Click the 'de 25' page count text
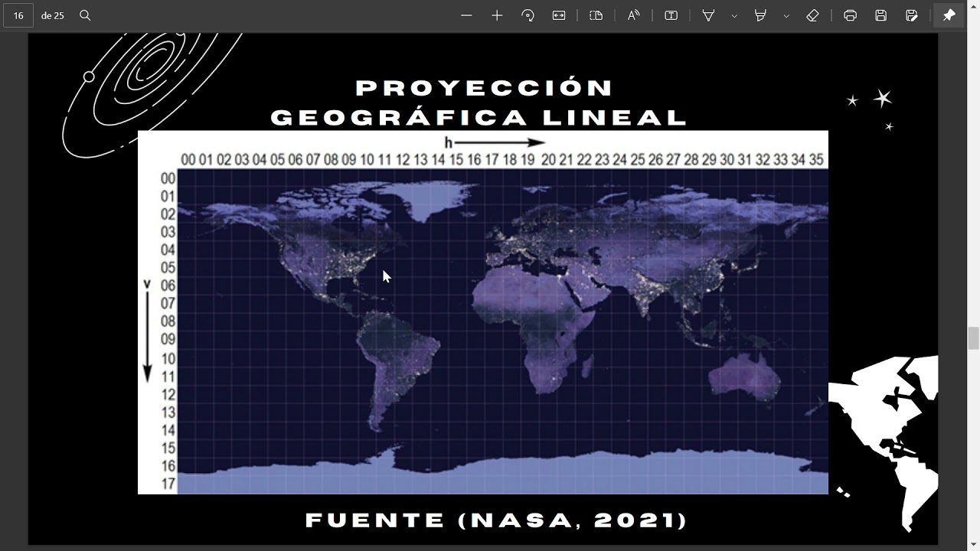The height and width of the screenshot is (551, 980). (53, 15)
